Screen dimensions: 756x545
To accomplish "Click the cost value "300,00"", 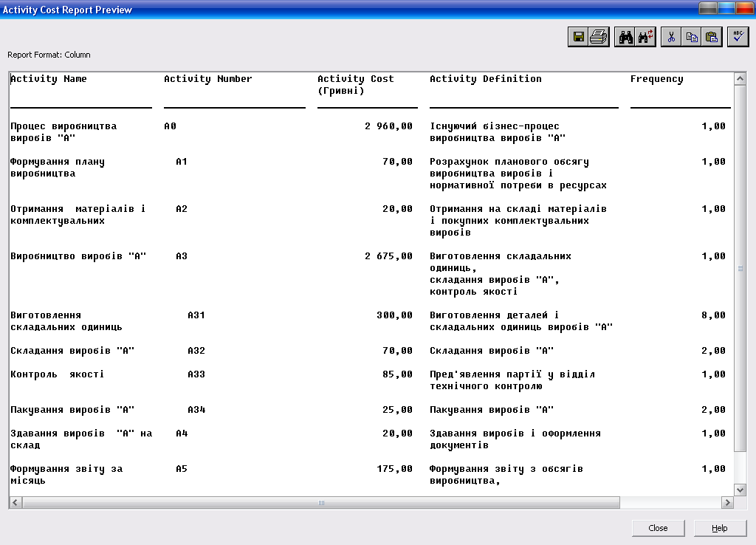I will click(x=394, y=315).
